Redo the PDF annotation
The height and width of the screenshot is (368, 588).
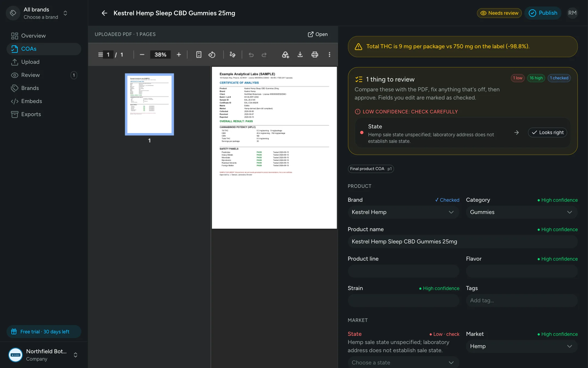pos(264,55)
